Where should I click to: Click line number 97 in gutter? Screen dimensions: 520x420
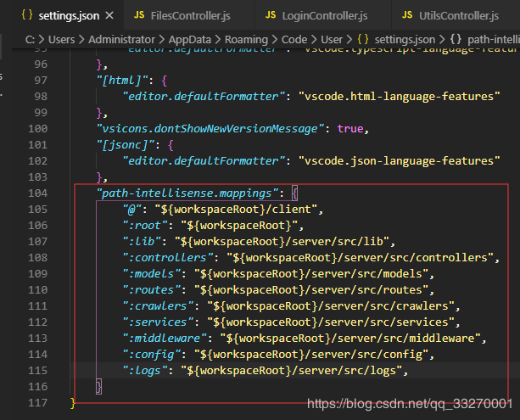[x=41, y=81]
